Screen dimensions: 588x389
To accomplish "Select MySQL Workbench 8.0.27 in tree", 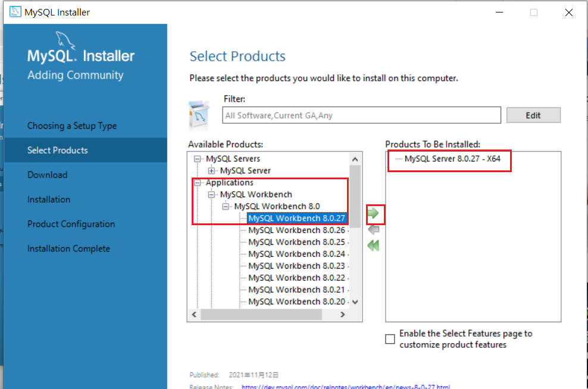I will [x=296, y=219].
